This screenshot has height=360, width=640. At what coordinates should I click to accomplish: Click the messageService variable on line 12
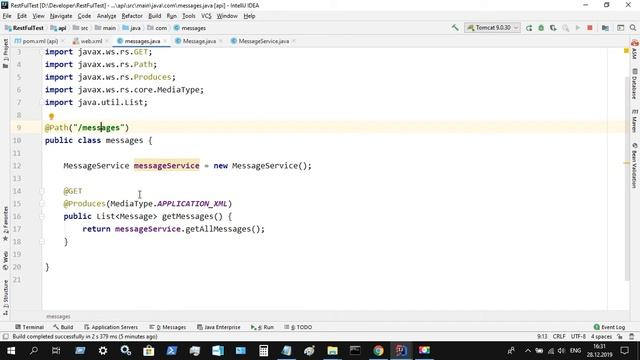167,166
